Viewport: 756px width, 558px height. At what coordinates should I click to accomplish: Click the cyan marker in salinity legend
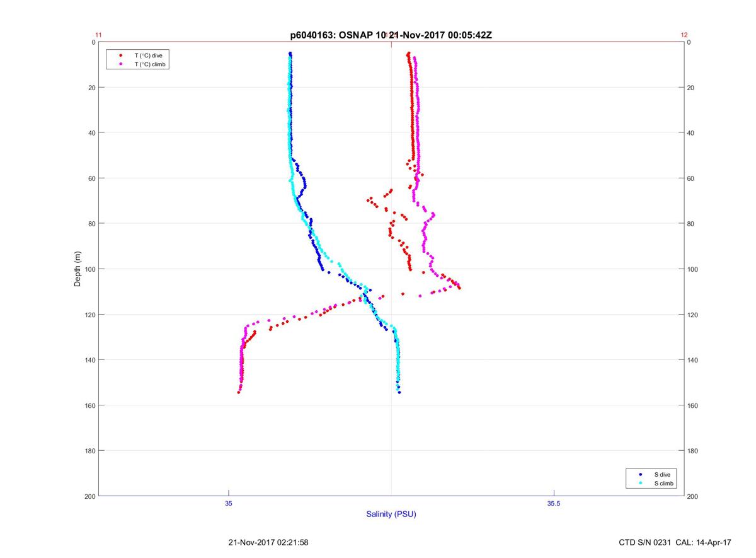(x=641, y=483)
